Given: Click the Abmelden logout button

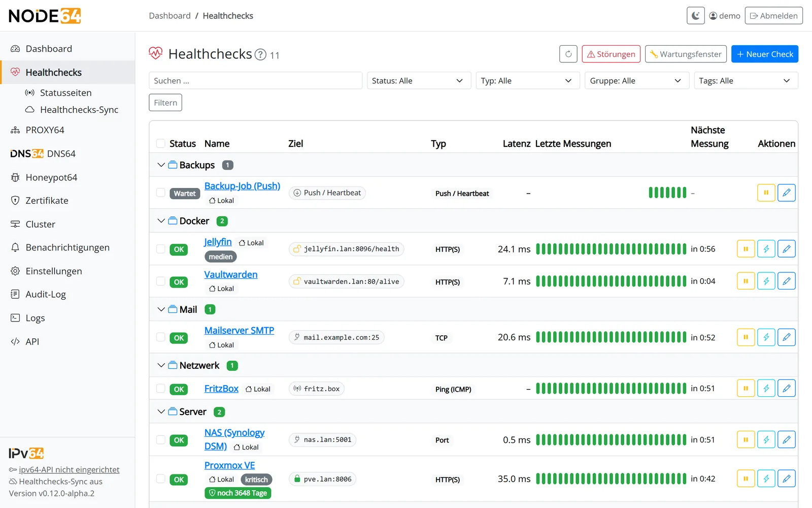Looking at the screenshot, I should coord(773,16).
